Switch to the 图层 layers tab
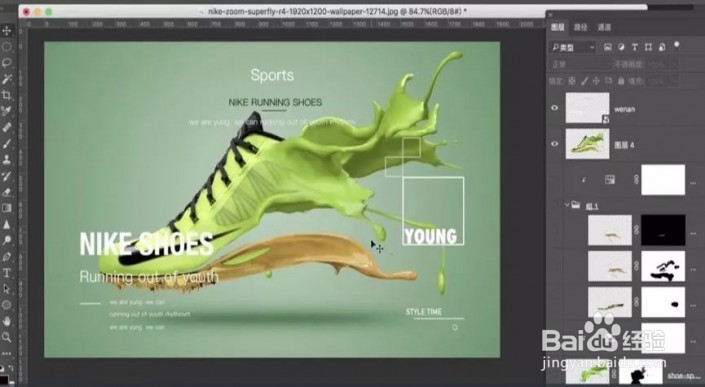705x387 pixels. click(x=558, y=27)
